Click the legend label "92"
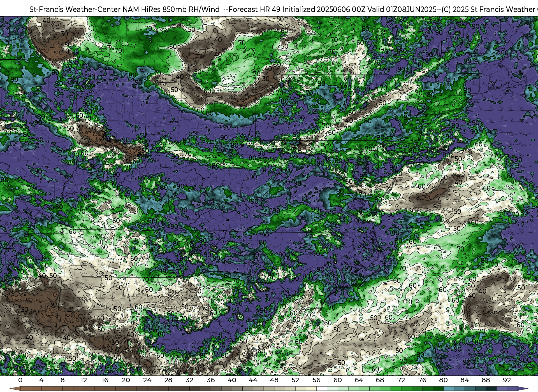This screenshot has width=538, height=392. [x=507, y=380]
